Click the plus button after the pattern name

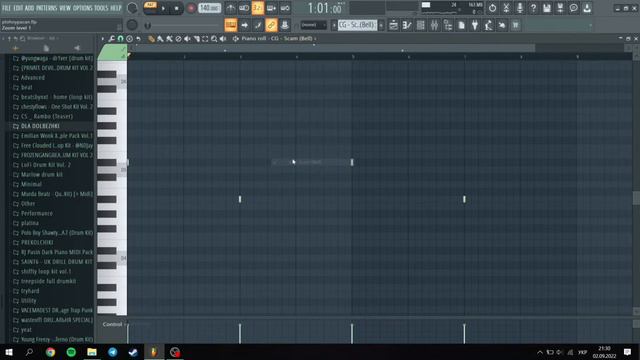coord(381,25)
